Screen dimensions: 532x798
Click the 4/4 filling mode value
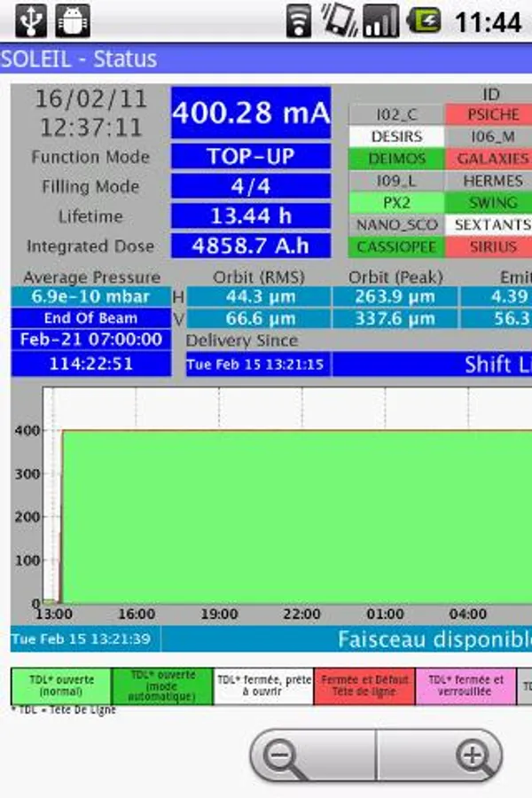coord(251,186)
